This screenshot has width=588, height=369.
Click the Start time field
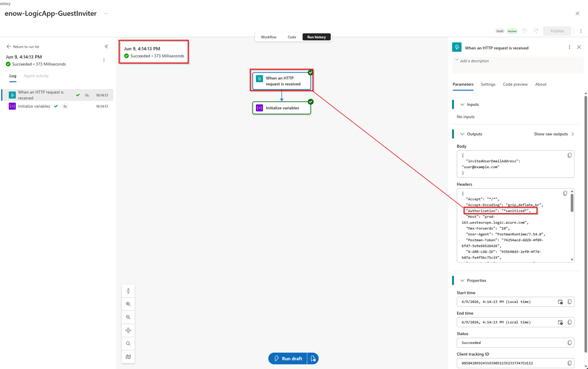coord(515,302)
